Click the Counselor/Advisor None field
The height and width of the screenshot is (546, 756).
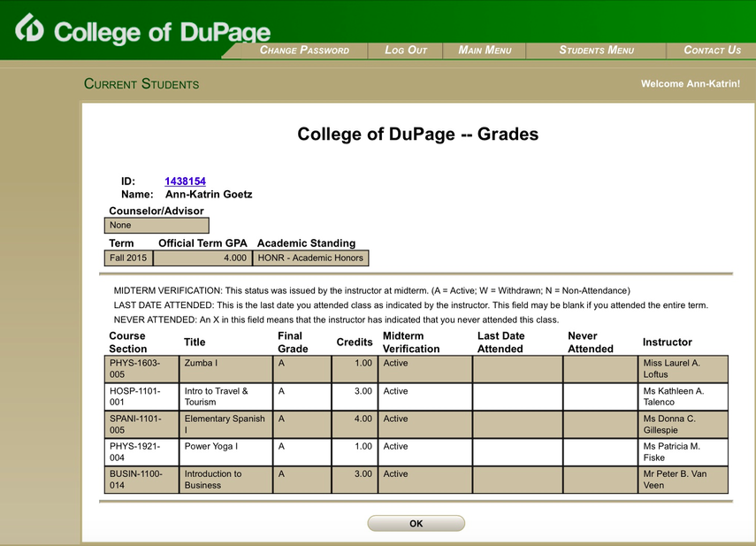click(x=157, y=226)
